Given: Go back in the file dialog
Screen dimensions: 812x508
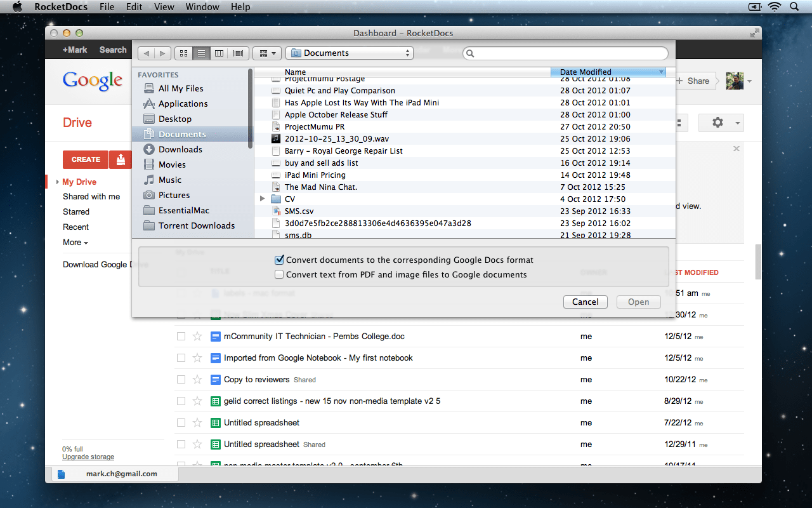Looking at the screenshot, I should pyautogui.click(x=147, y=53).
